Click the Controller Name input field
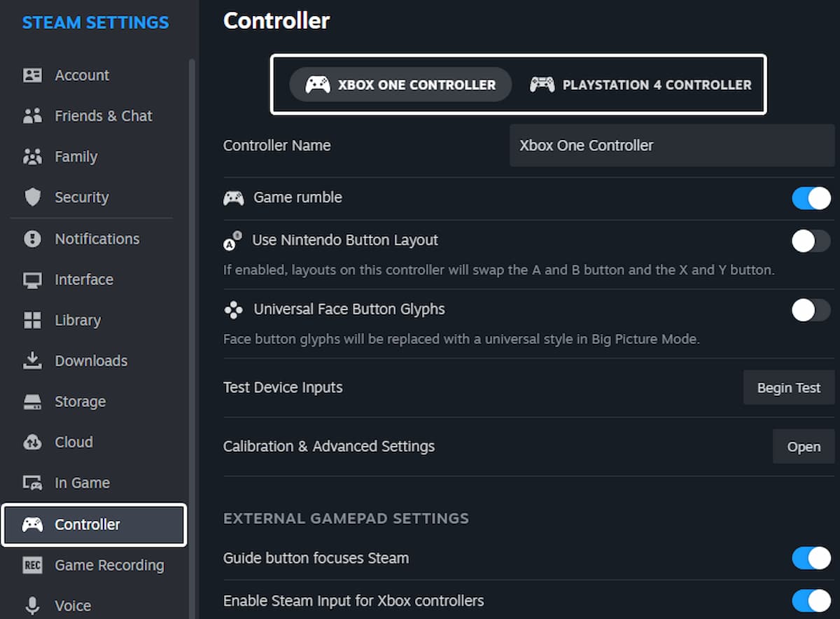 pos(671,145)
